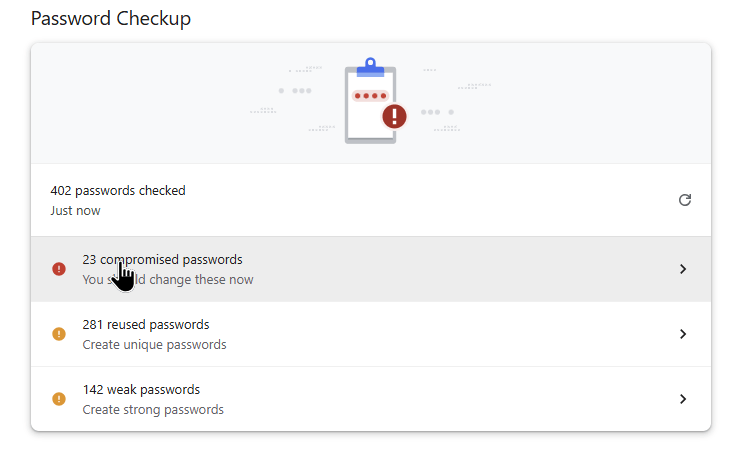Click the red password dots in the illustration
Image resolution: width=741 pixels, height=451 pixels.
pos(371,96)
